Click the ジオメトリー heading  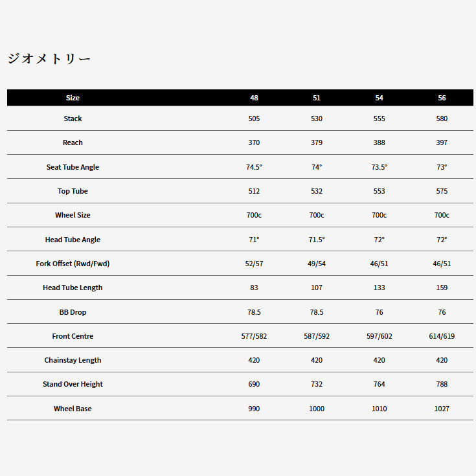49,59
